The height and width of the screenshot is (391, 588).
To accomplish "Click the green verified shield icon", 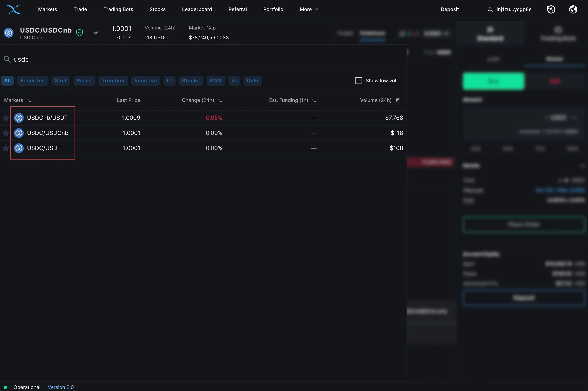I will [x=79, y=33].
